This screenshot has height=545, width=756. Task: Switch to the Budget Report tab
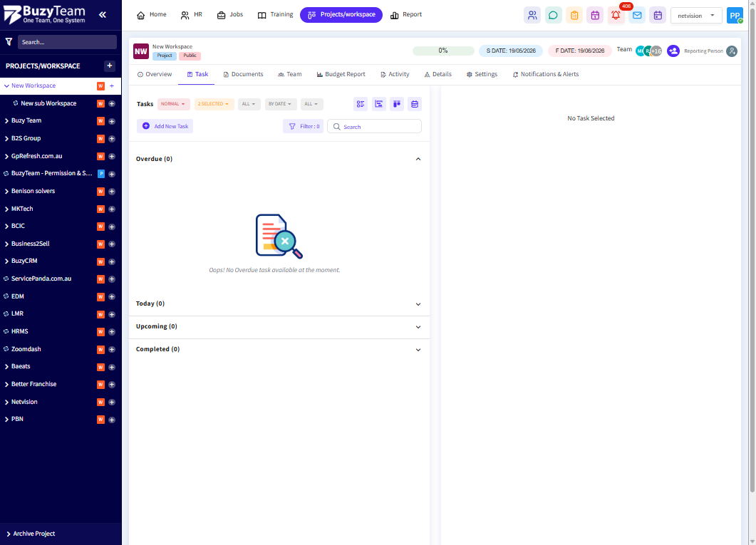[x=341, y=74]
